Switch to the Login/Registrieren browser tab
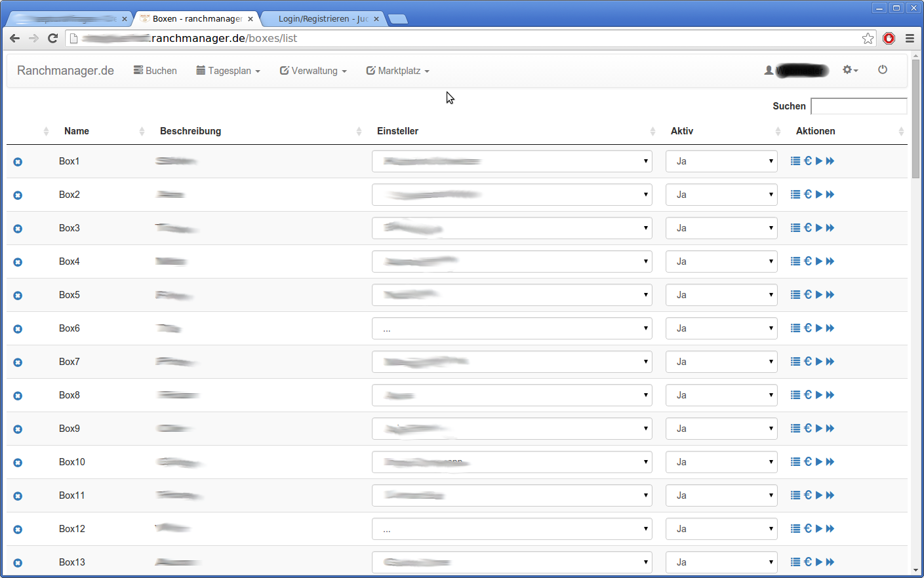This screenshot has height=578, width=924. [x=323, y=19]
